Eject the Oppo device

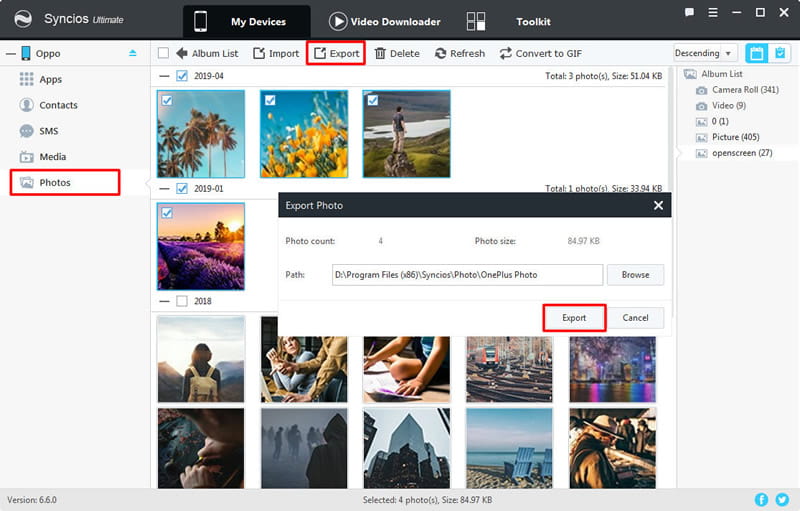point(133,53)
